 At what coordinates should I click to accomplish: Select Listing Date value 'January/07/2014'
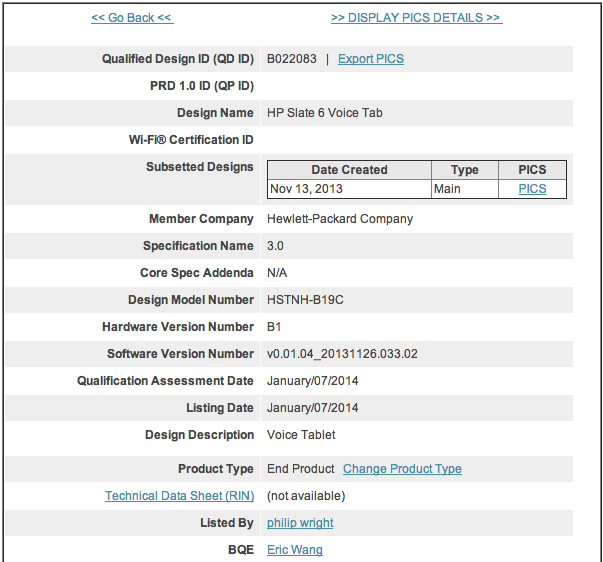point(313,408)
